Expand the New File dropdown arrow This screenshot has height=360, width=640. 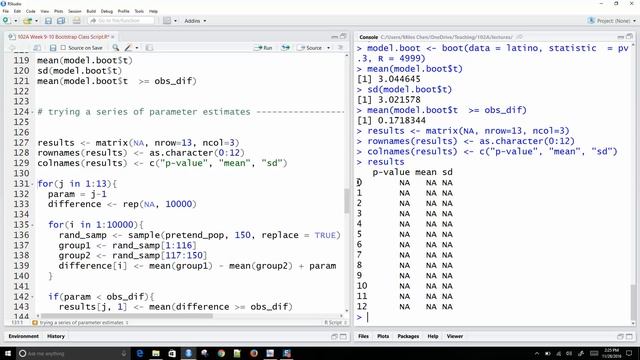point(16,21)
